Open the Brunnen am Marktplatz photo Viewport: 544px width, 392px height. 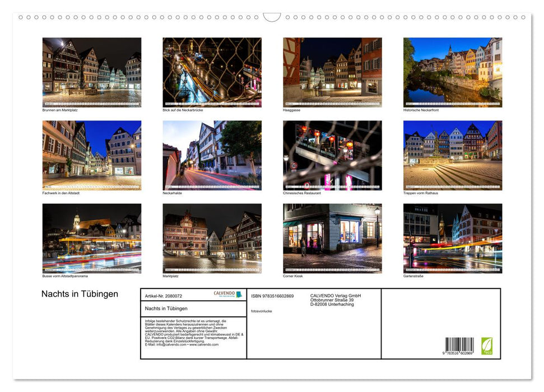coord(92,72)
